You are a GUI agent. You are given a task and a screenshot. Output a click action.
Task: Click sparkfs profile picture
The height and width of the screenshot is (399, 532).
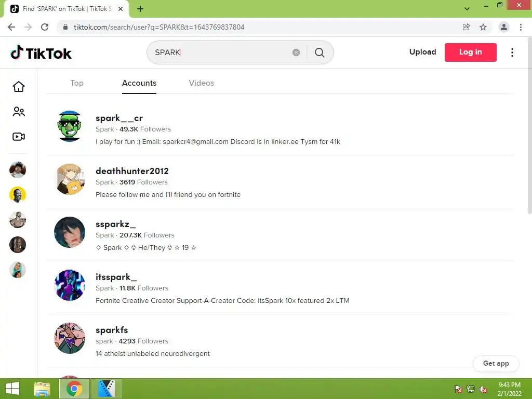tap(70, 338)
